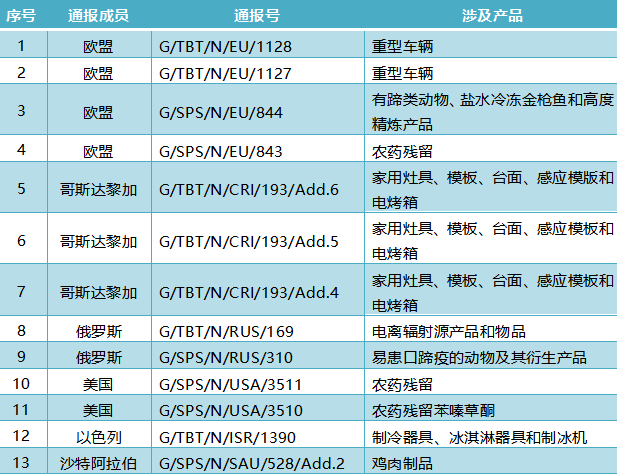The width and height of the screenshot is (617, 476).
Task: Click serial number 10
Action: click(21, 384)
